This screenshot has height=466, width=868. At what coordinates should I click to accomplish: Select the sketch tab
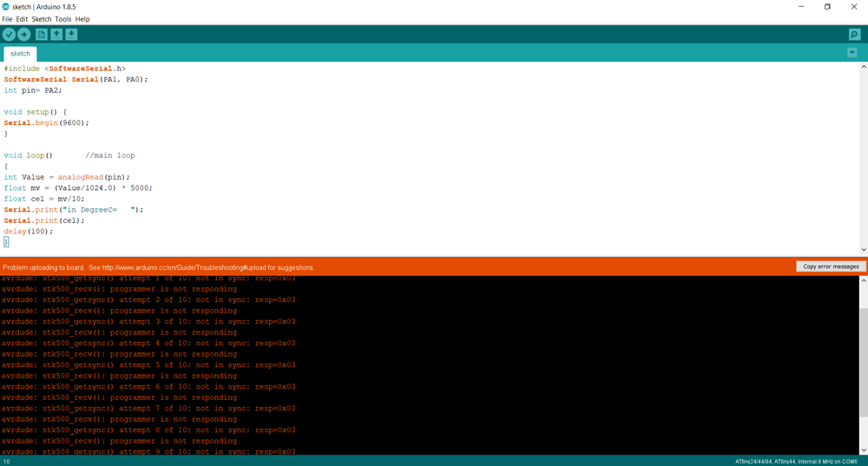click(x=20, y=54)
